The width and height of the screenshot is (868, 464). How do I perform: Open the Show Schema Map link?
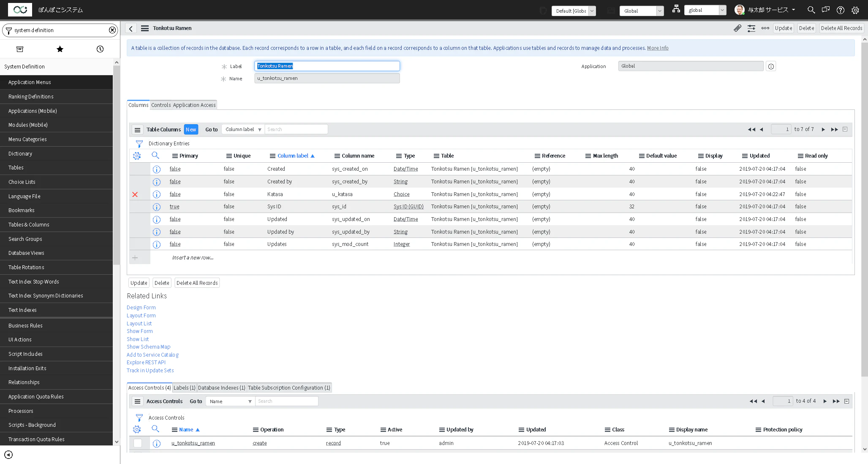149,347
